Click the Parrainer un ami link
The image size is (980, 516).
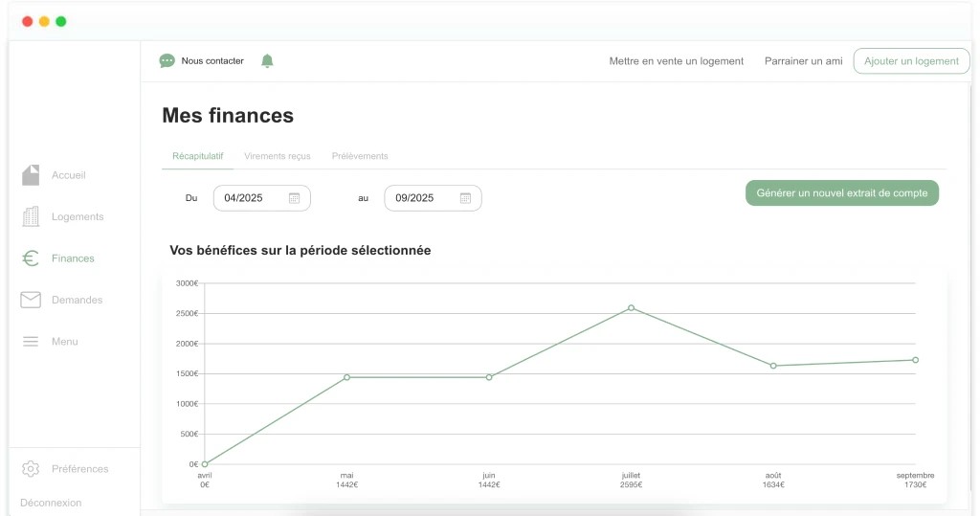[803, 61]
